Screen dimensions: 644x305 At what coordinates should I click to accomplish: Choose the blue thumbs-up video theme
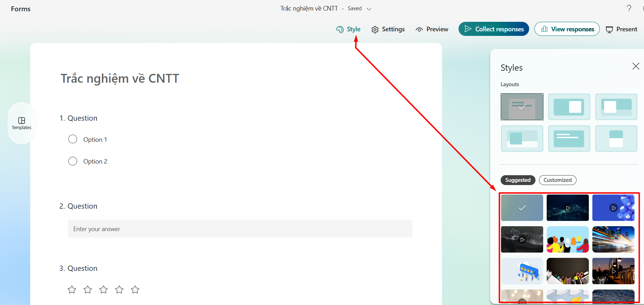613,208
